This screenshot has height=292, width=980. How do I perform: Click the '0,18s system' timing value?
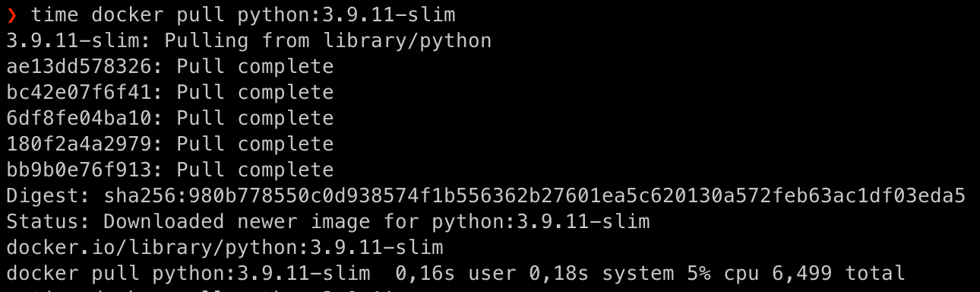coord(602,274)
